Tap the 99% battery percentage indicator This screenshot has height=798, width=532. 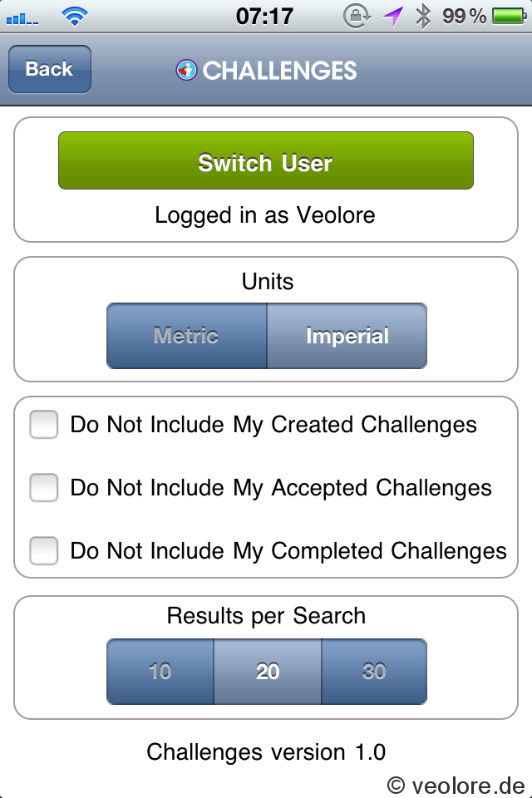(x=464, y=17)
